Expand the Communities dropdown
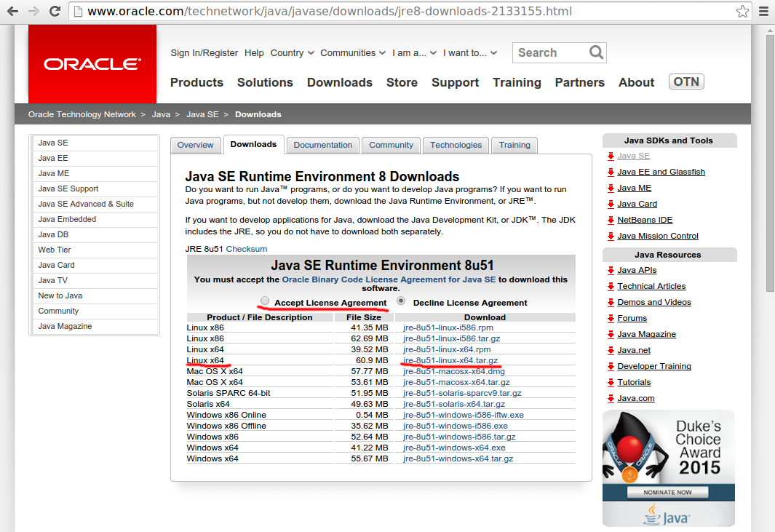775x532 pixels. pyautogui.click(x=353, y=53)
